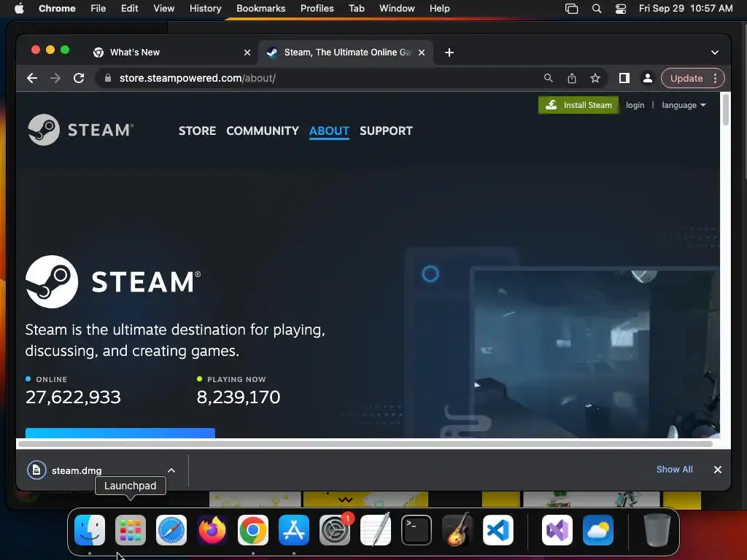Click the share icon in address bar
The image size is (747, 560).
click(x=572, y=78)
